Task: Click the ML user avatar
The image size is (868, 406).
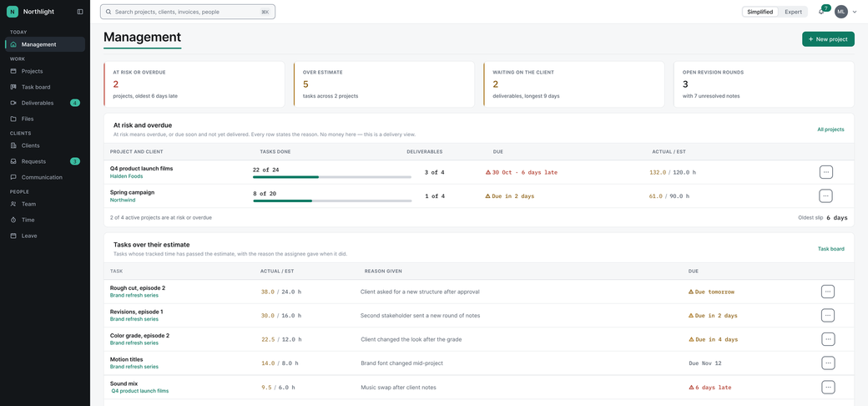Action: coord(841,12)
